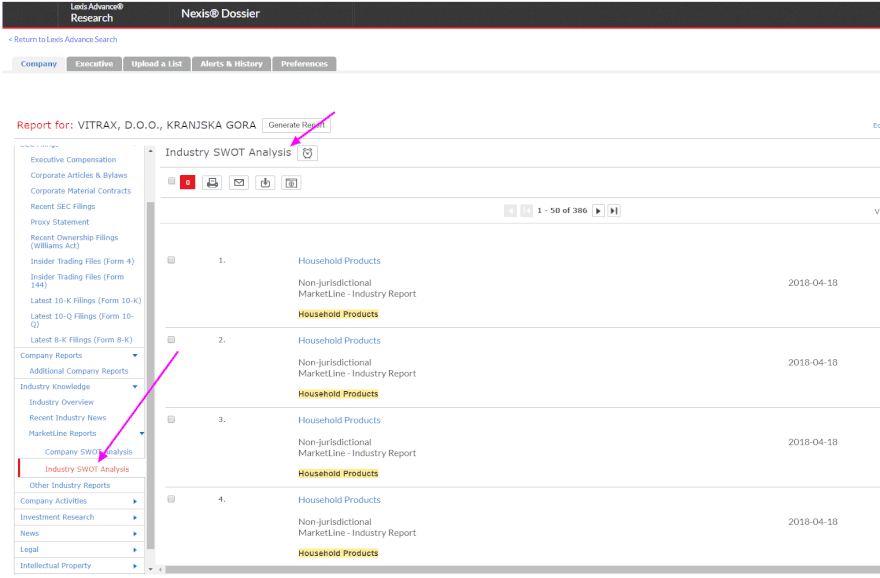Viewport: 880px width, 578px height.
Task: Open the Alerts & History tab
Action: tap(231, 64)
